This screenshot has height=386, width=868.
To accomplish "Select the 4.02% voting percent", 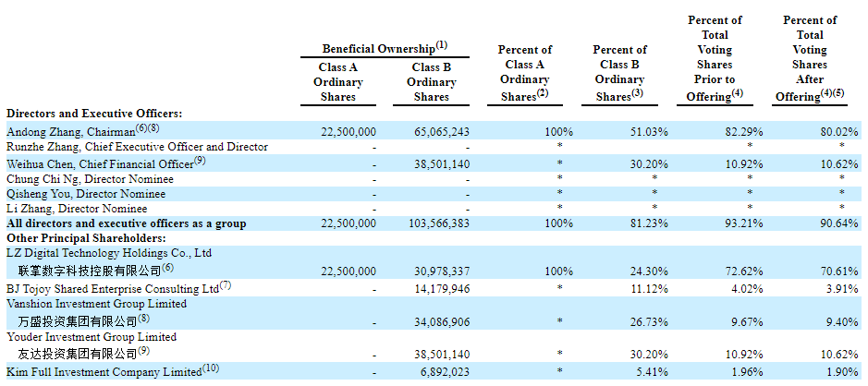I will click(x=749, y=289).
